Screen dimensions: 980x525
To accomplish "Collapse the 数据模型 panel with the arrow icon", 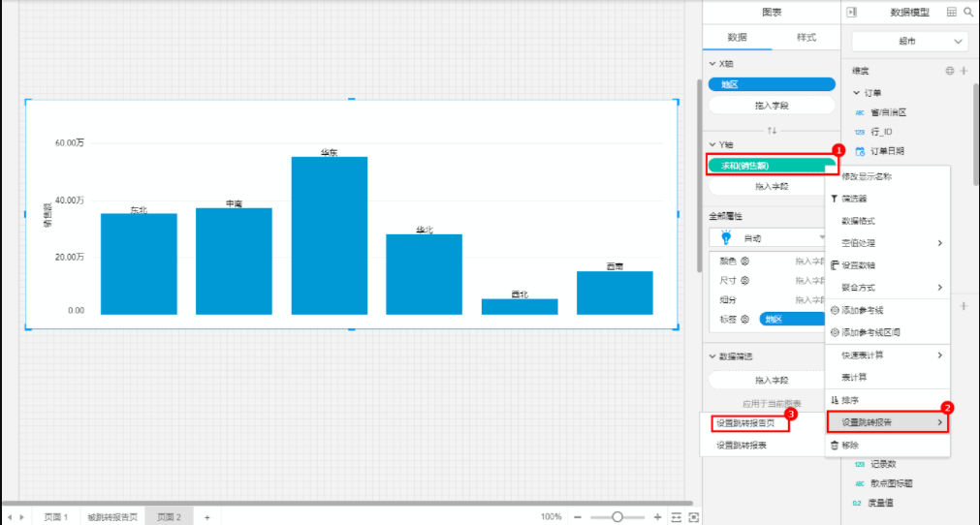I will coord(852,12).
